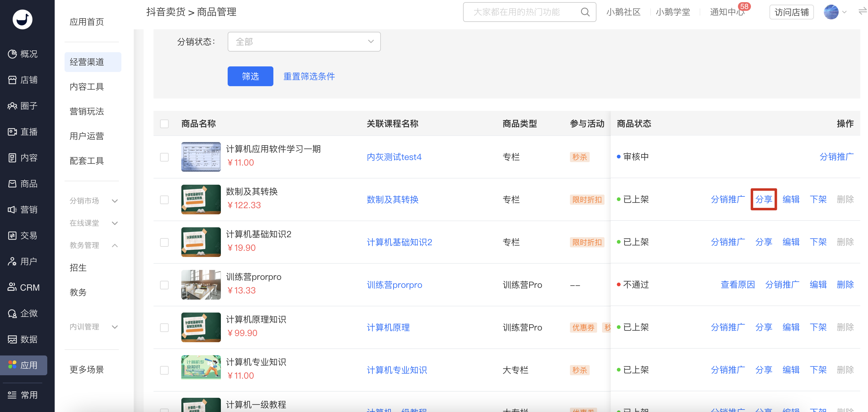Select 教务 menu item
Viewport: 868px width, 412px height.
pyautogui.click(x=78, y=292)
